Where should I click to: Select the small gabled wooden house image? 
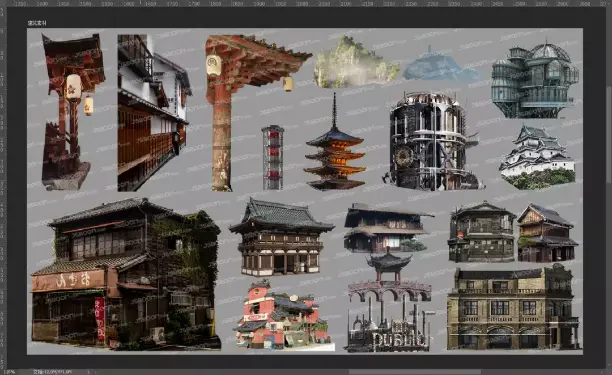tap(547, 233)
